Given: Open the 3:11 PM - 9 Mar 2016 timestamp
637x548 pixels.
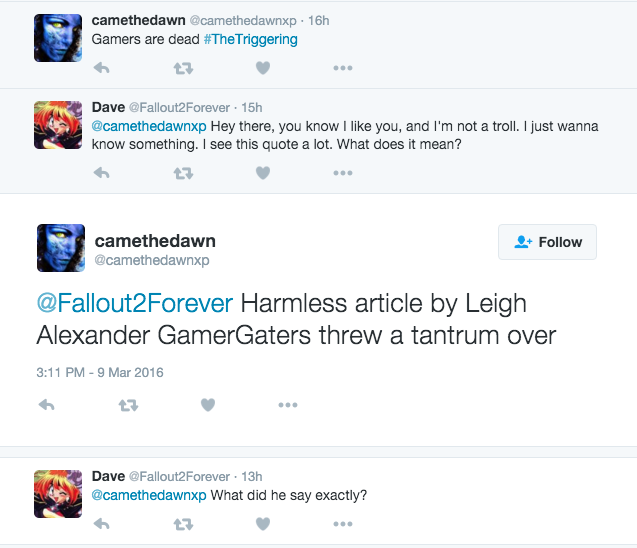Looking at the screenshot, I should 100,373.
